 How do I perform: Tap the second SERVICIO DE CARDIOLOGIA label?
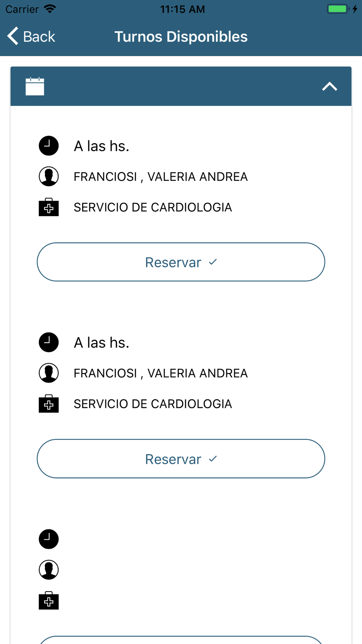(x=152, y=404)
